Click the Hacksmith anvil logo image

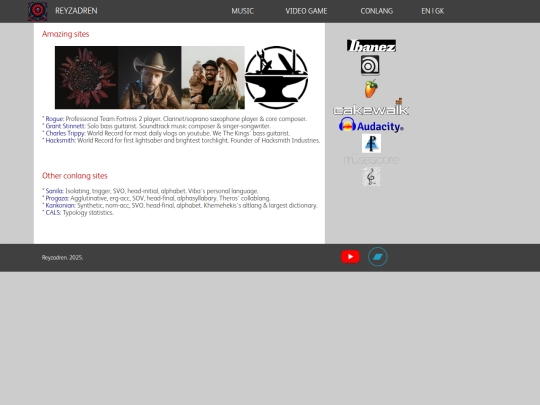(277, 77)
